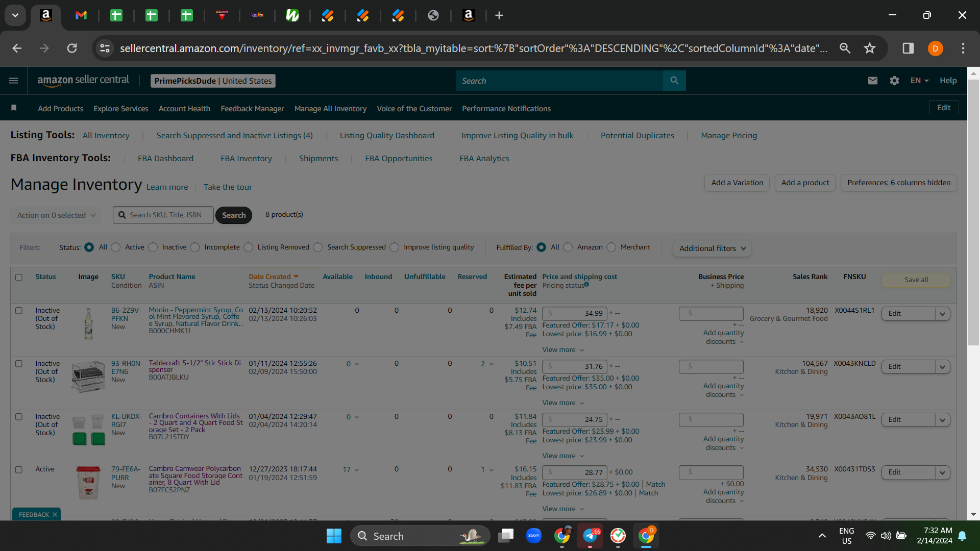The width and height of the screenshot is (980, 551).
Task: Bookmark this page with the star icon
Action: [870, 48]
